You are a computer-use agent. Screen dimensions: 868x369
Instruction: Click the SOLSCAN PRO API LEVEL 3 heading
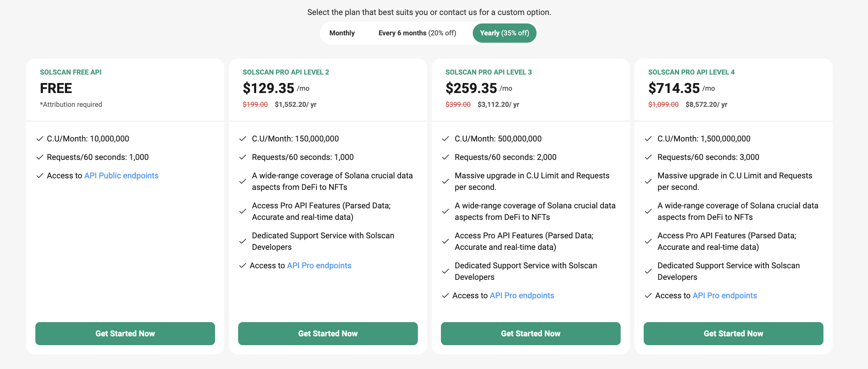489,72
